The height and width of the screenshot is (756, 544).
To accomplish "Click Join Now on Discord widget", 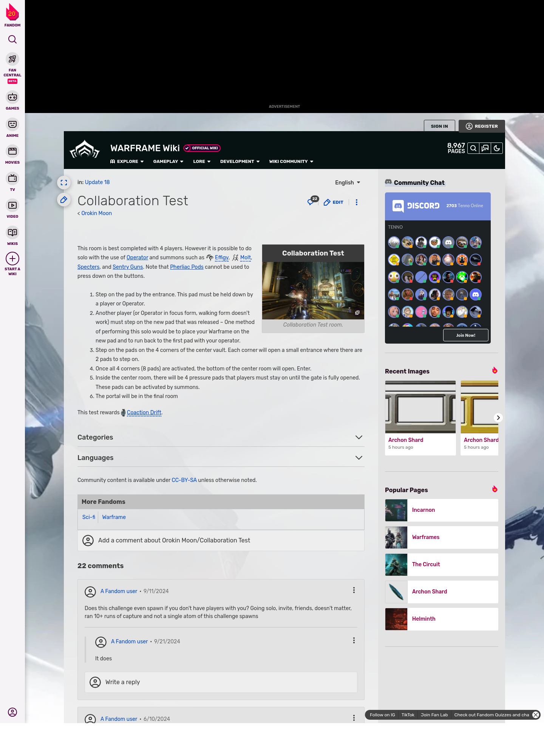I will 465,335.
